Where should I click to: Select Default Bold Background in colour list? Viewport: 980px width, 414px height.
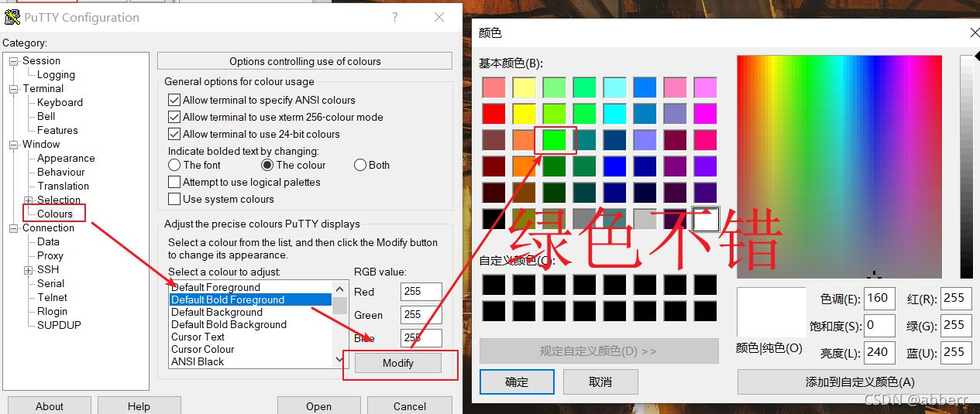coord(251,324)
